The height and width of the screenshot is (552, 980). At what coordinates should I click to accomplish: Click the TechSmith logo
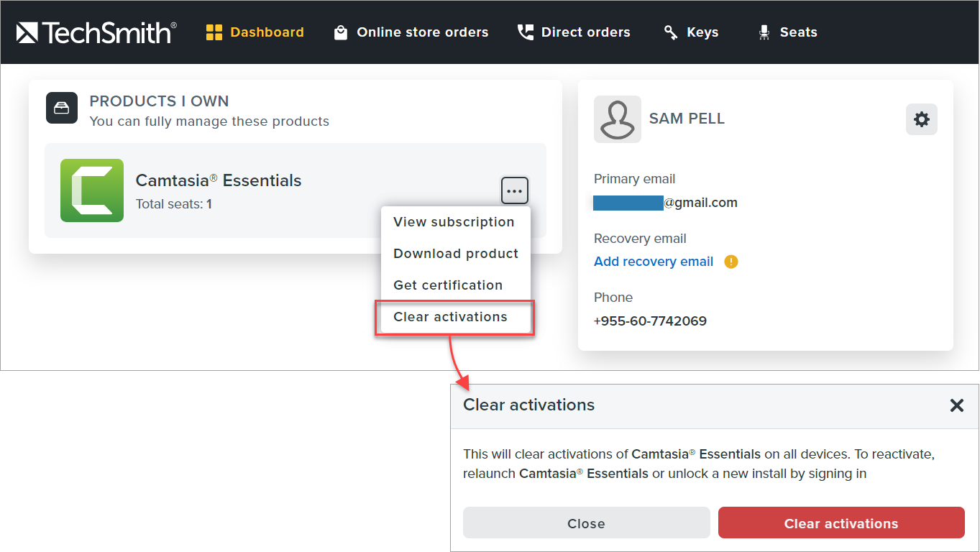click(x=96, y=32)
